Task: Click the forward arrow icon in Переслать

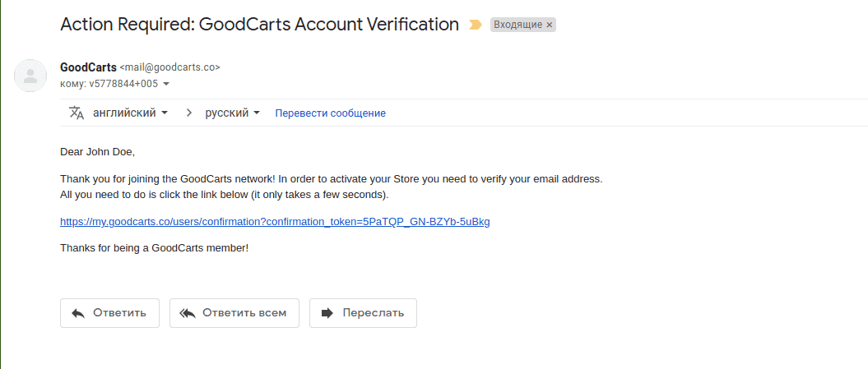Action: pyautogui.click(x=327, y=313)
